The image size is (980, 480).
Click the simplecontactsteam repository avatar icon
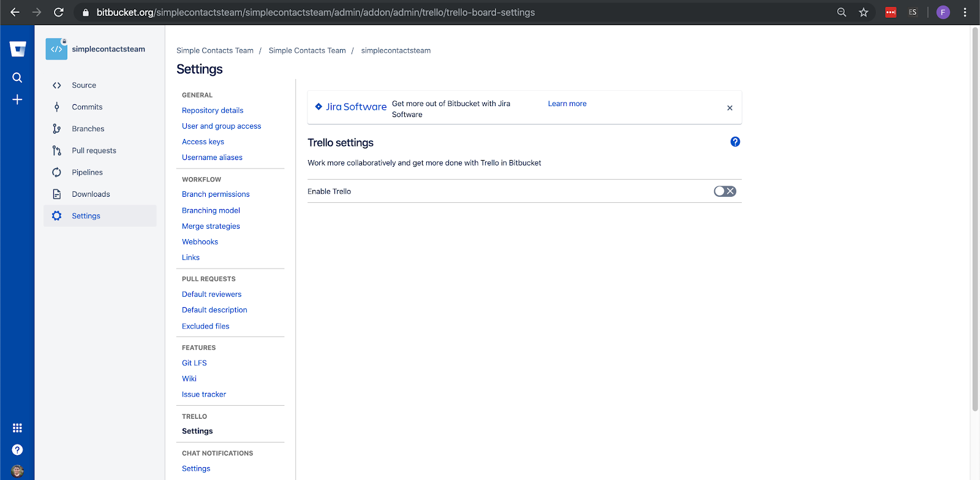56,49
